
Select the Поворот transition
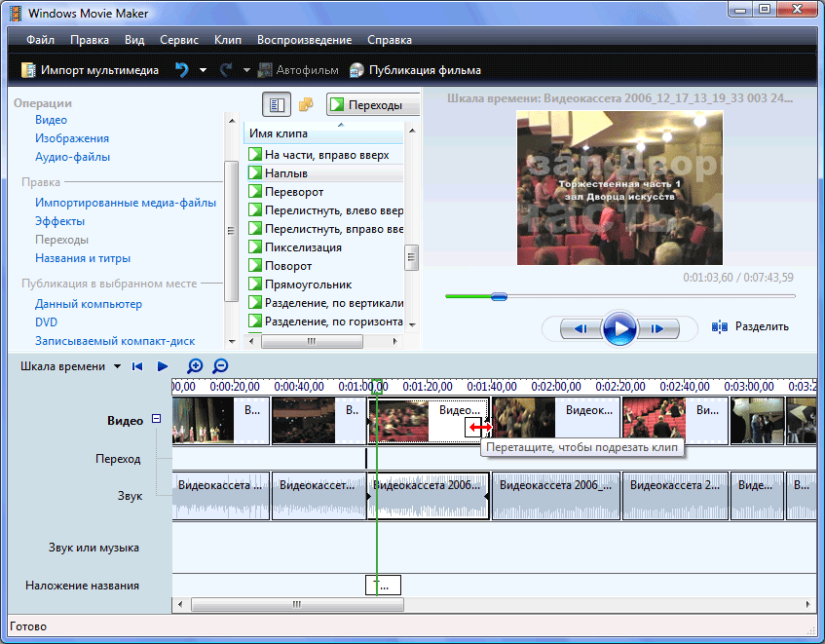click(325, 266)
